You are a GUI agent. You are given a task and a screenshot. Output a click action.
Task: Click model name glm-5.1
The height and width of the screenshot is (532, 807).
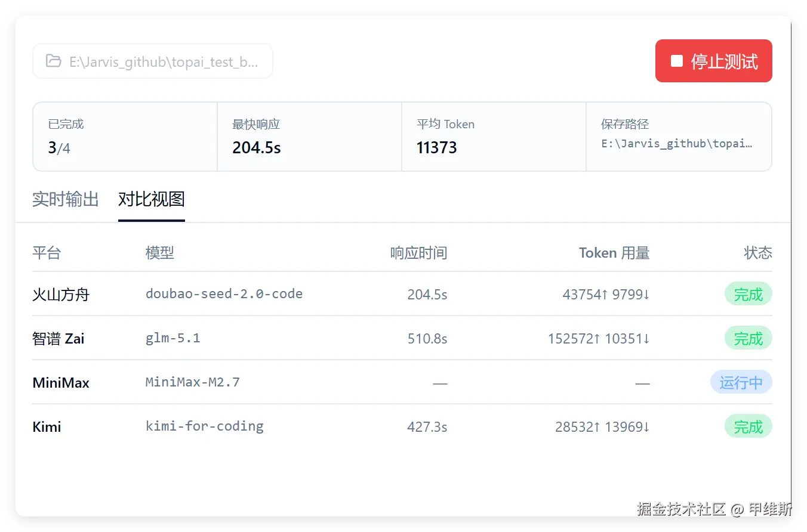coord(173,338)
